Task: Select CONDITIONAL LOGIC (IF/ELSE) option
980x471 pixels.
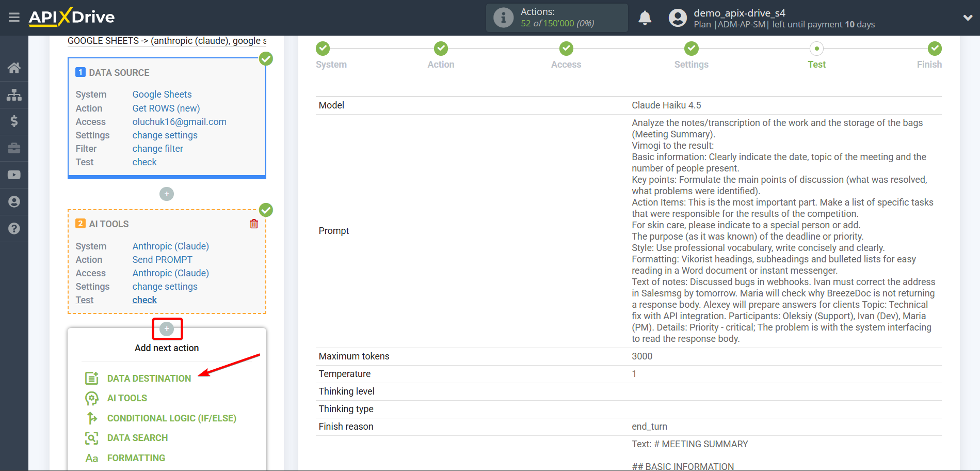Action: click(172, 418)
